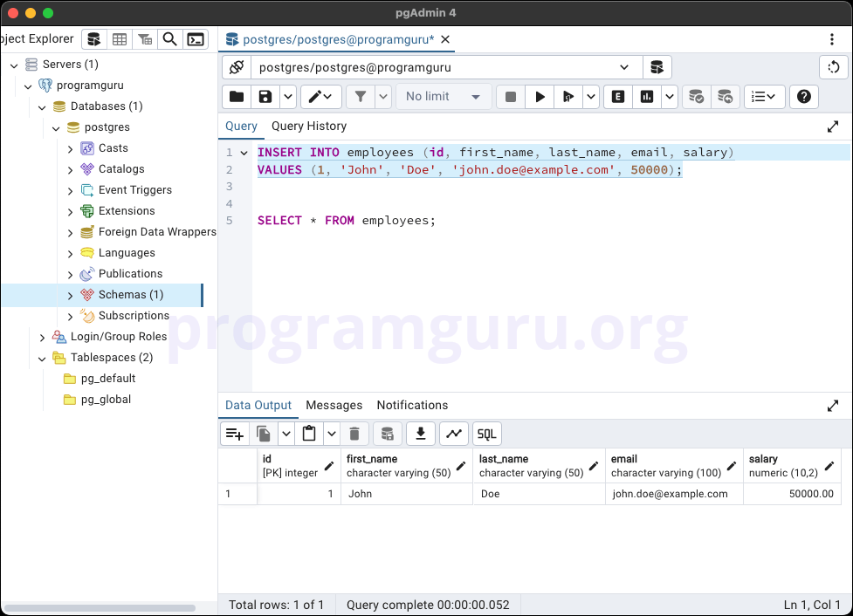Execute the query with the Play button
This screenshot has width=853, height=616.
[540, 96]
